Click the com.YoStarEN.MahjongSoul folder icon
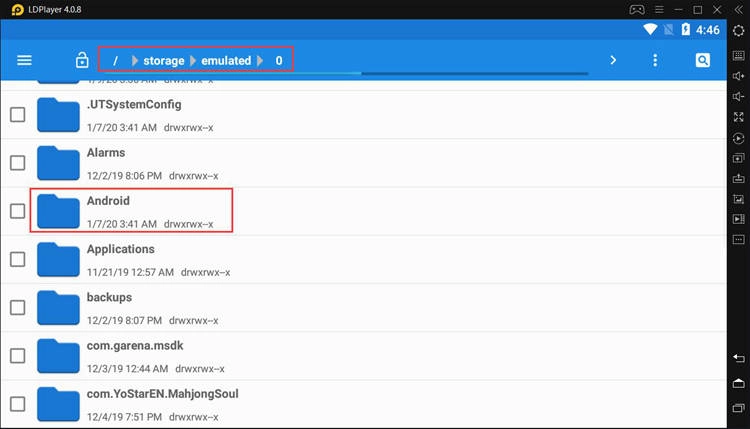Image resolution: width=750 pixels, height=429 pixels. [58, 403]
